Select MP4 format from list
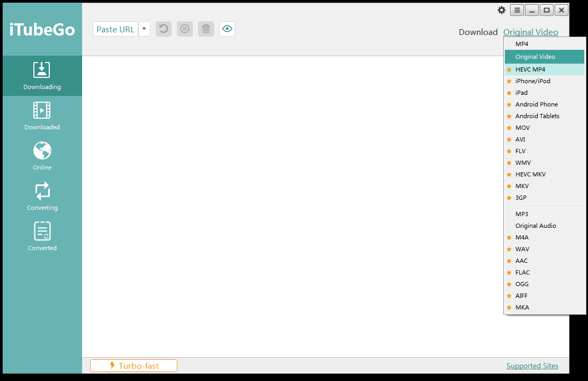Image resolution: width=588 pixels, height=381 pixels. (x=544, y=44)
